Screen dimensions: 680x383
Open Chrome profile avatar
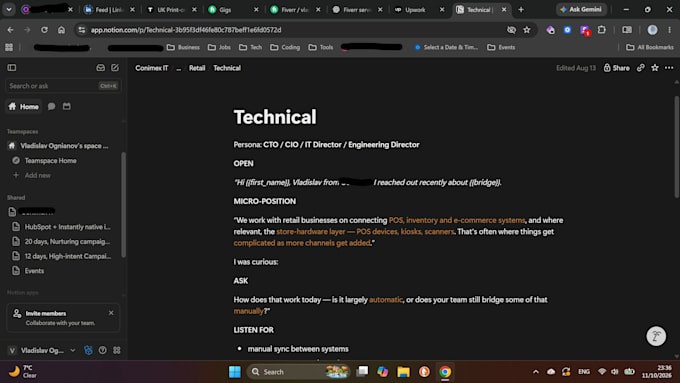652,29
